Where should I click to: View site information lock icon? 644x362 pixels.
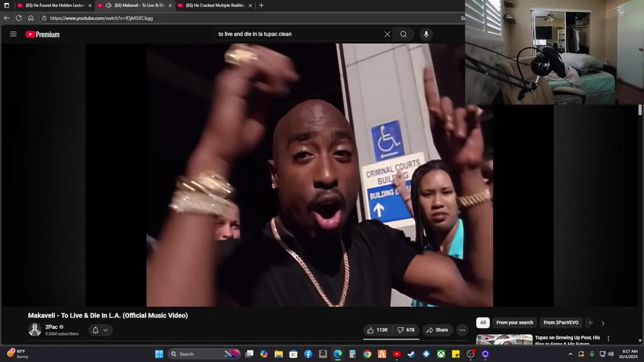(x=44, y=18)
